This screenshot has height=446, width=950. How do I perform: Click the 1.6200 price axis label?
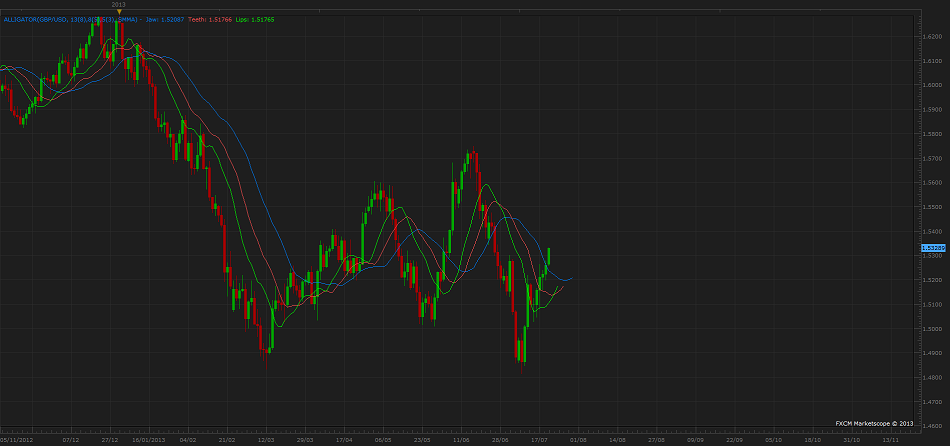(931, 37)
